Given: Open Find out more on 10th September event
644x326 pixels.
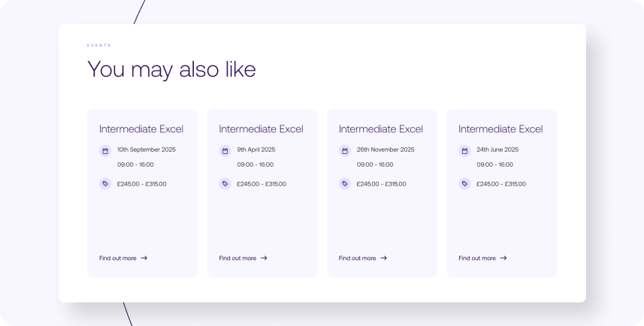Looking at the screenshot, I should (x=123, y=258).
